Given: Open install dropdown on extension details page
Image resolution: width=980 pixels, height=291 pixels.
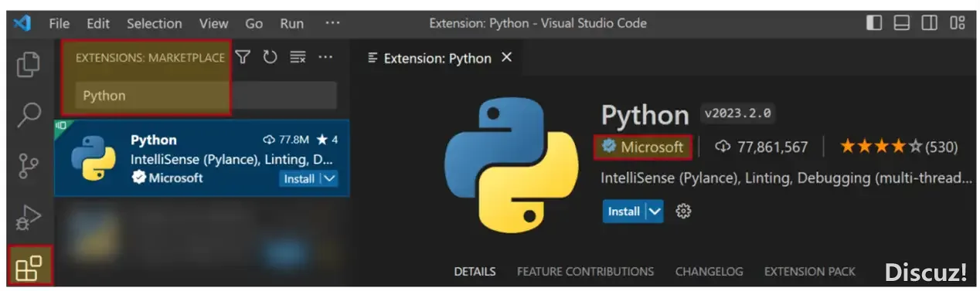Looking at the screenshot, I should coord(655,211).
